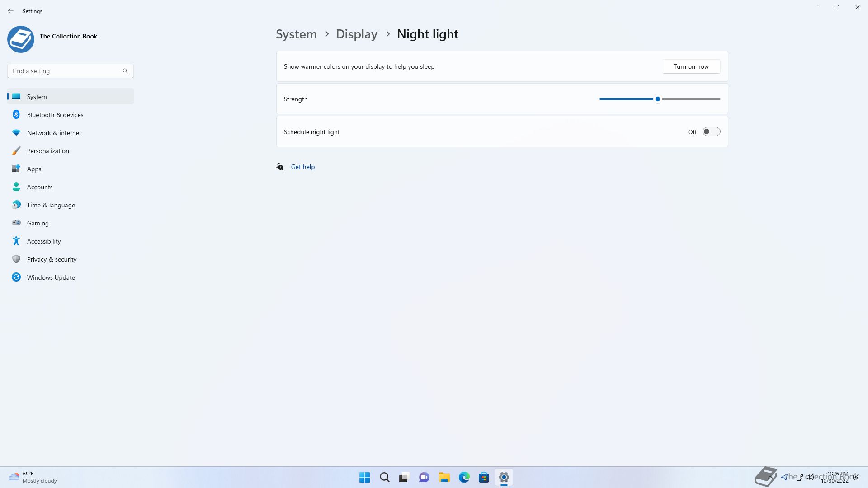Open the weather widget showing 69°F

pyautogui.click(x=33, y=477)
